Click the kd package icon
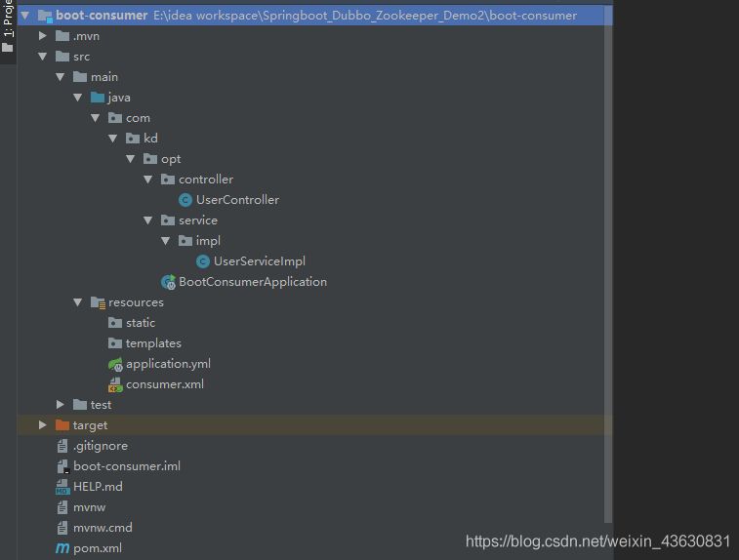Viewport: 739px width, 560px height. pos(133,139)
